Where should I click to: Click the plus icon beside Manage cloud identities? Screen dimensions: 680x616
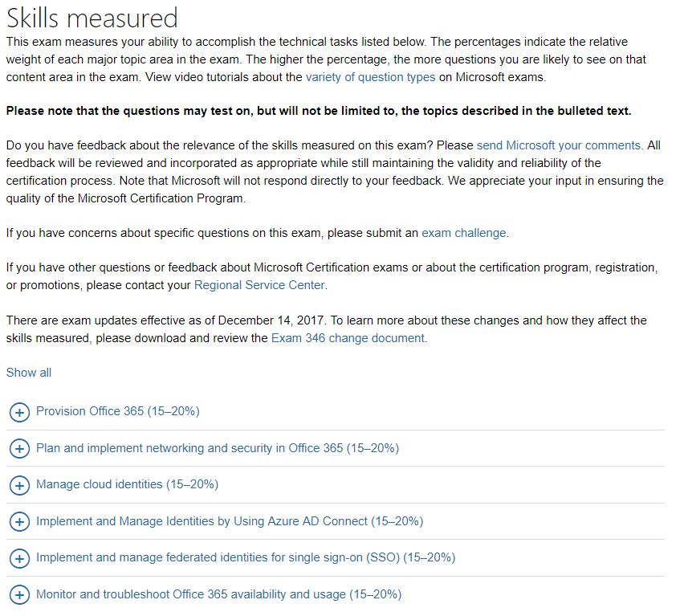[x=19, y=485]
